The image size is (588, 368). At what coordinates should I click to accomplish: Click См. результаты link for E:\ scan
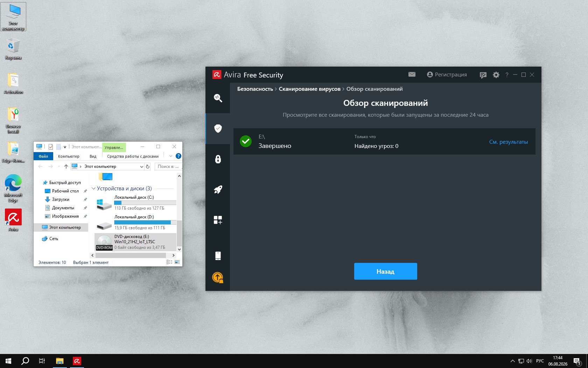[x=509, y=142]
